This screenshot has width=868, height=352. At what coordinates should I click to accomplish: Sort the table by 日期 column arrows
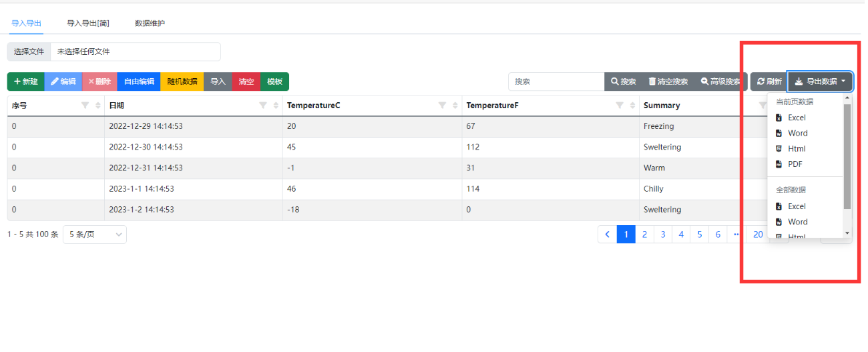pos(276,106)
